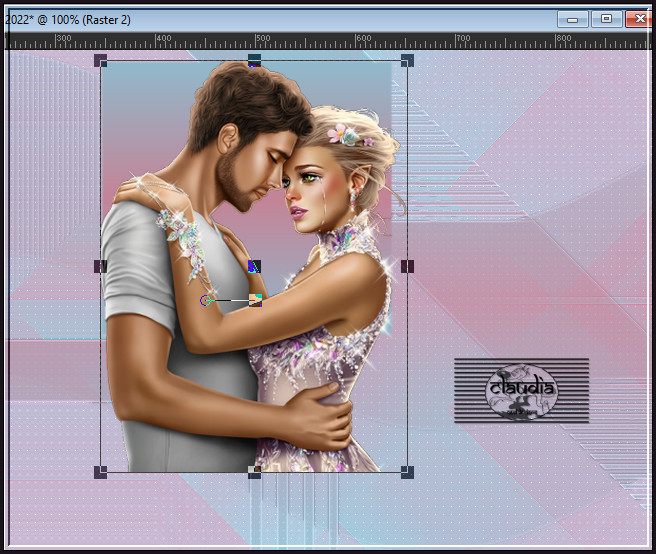Viewport: 656px width, 554px height.
Task: Click the document title bar text Raster 2
Action: [108, 20]
